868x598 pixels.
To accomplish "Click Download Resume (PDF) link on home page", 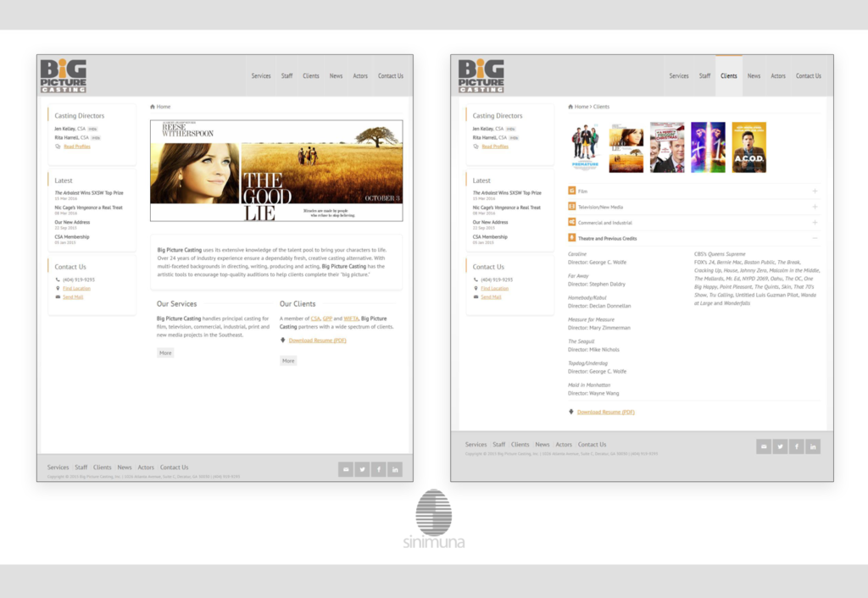I will [317, 341].
